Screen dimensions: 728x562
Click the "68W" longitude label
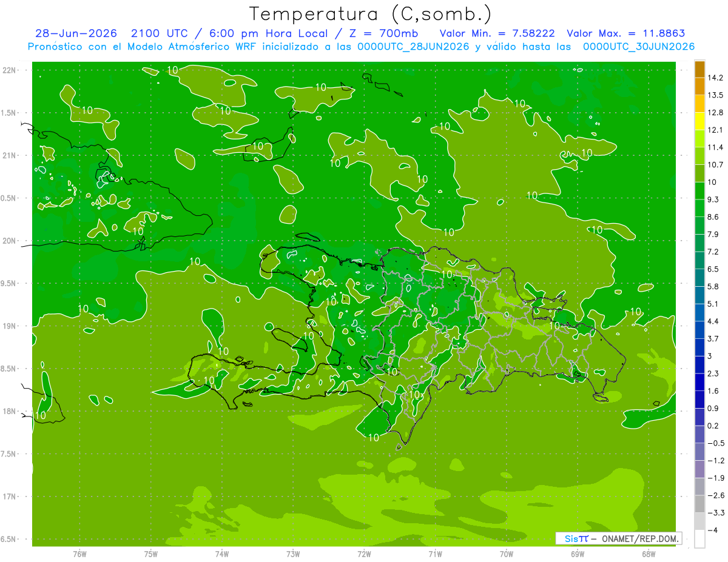click(649, 555)
